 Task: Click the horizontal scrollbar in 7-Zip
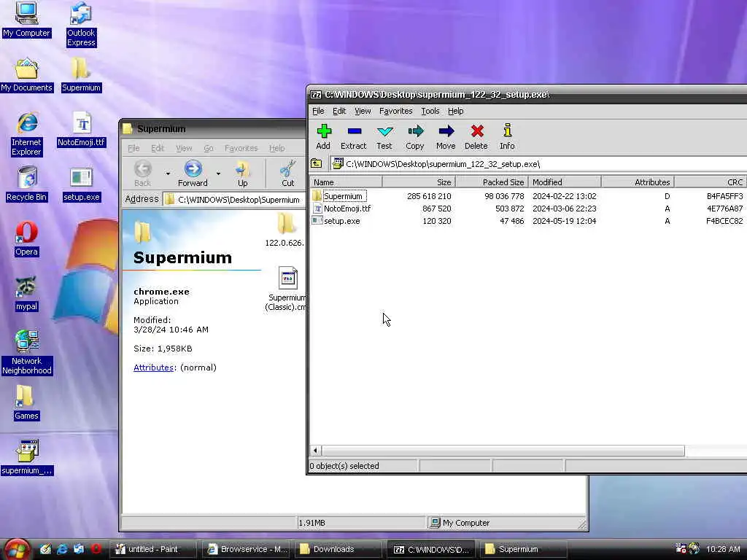click(x=503, y=450)
